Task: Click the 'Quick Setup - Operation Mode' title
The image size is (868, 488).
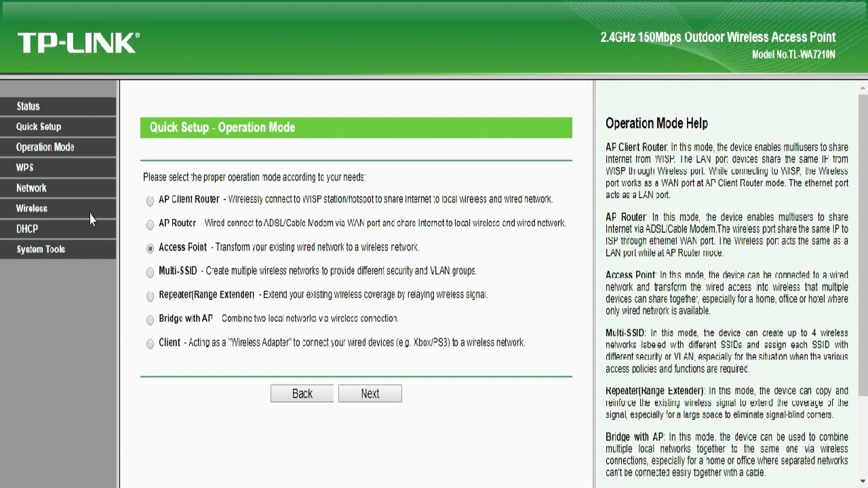Action: click(222, 127)
